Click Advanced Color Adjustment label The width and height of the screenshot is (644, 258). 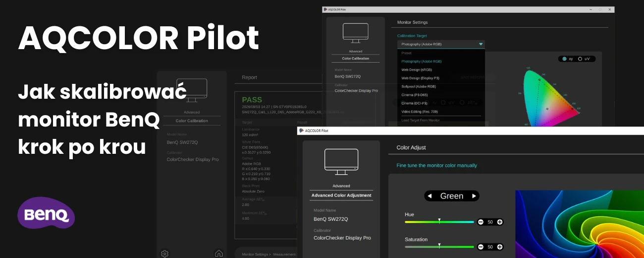click(x=341, y=195)
